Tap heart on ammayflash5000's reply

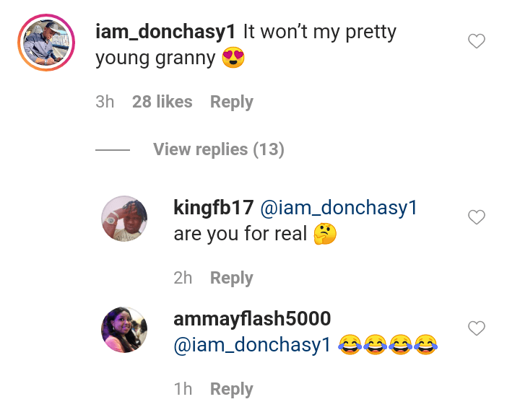[x=477, y=329]
